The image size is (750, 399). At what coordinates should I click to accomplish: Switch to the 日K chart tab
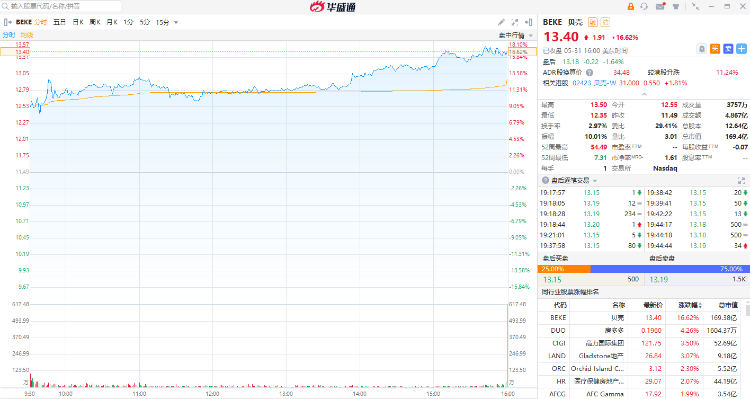tap(78, 22)
